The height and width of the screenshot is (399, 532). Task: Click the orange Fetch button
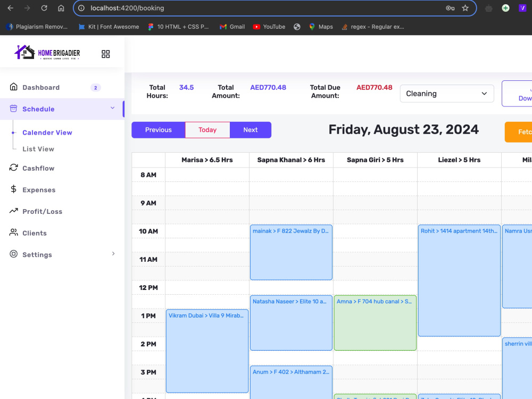tap(518, 132)
